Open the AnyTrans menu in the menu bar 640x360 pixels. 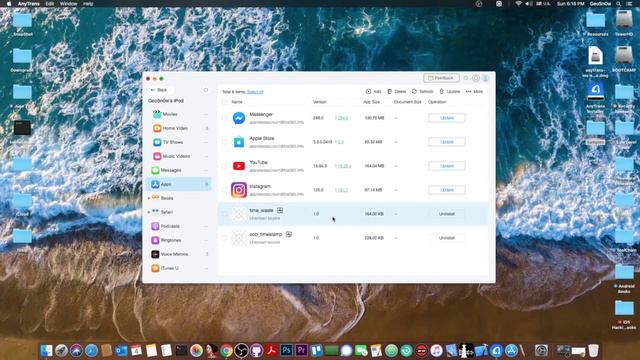29,4
